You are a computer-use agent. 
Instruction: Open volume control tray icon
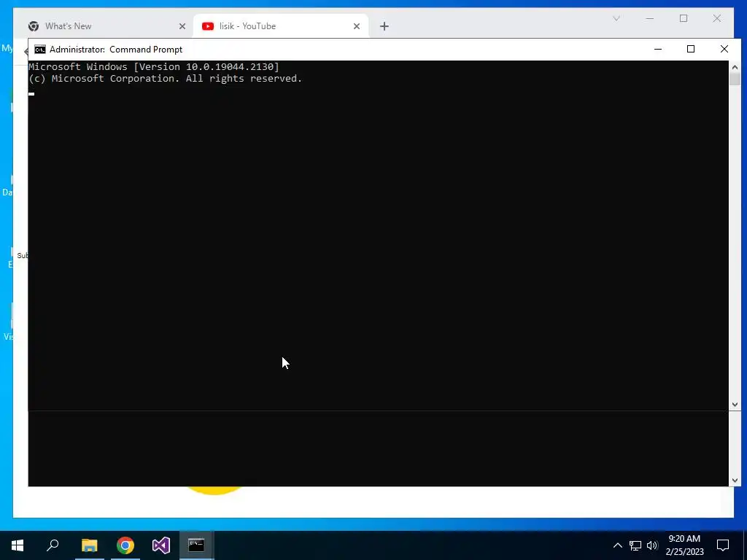coord(652,545)
